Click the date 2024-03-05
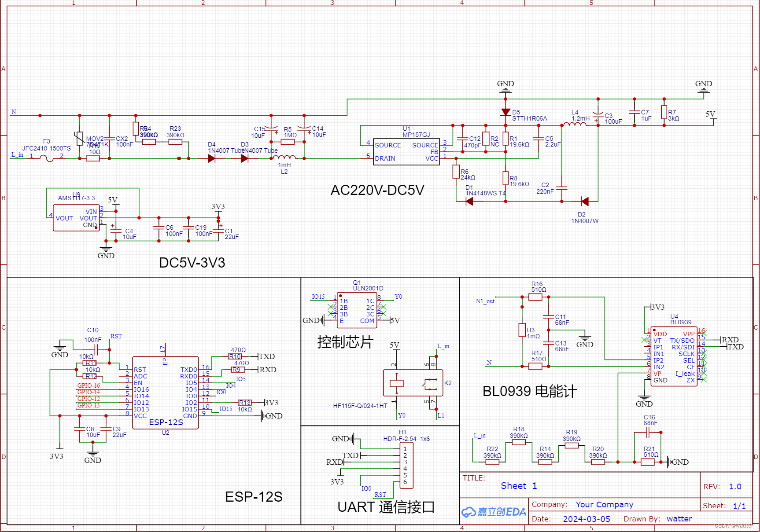The image size is (760, 532). [587, 519]
